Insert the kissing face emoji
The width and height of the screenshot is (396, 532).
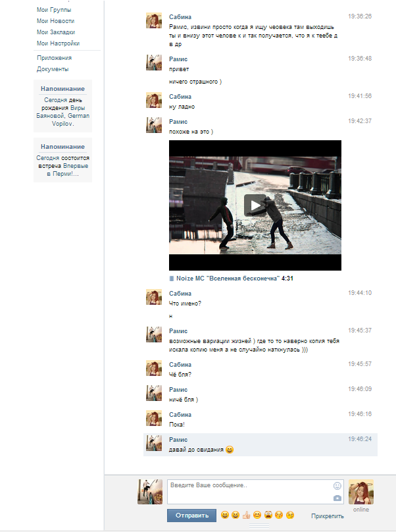(279, 515)
